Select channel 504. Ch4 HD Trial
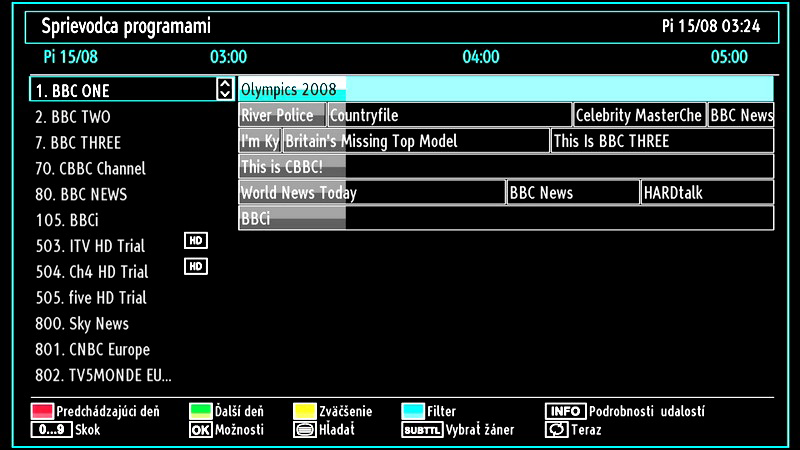This screenshot has height=450, width=800. (x=92, y=272)
